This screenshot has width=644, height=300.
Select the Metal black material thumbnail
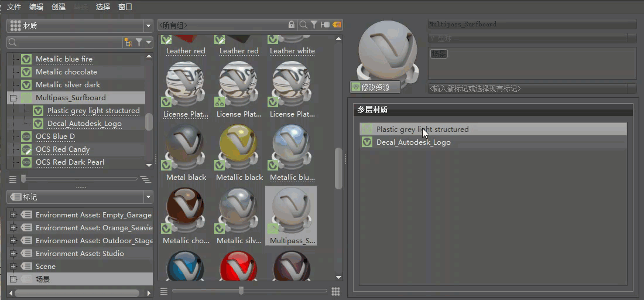pos(184,148)
